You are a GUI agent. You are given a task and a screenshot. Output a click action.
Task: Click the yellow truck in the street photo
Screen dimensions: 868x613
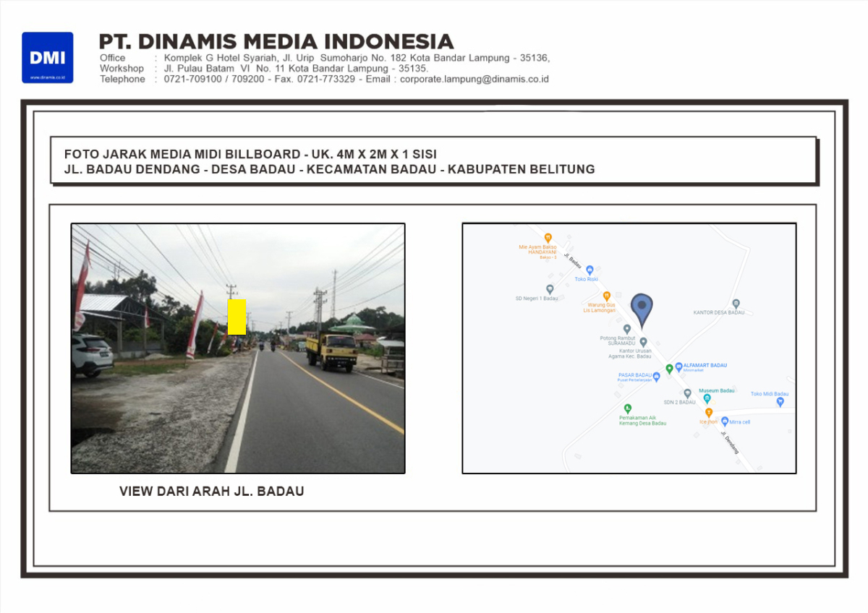[331, 350]
